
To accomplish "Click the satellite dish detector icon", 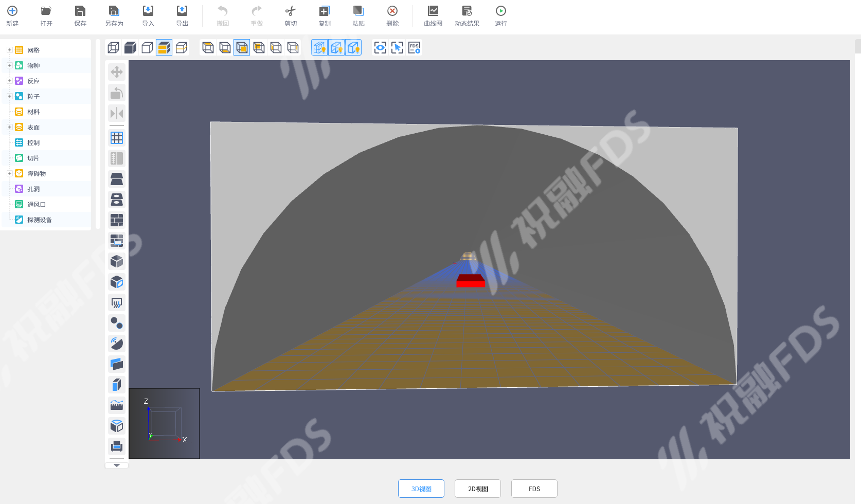I will pos(117,344).
